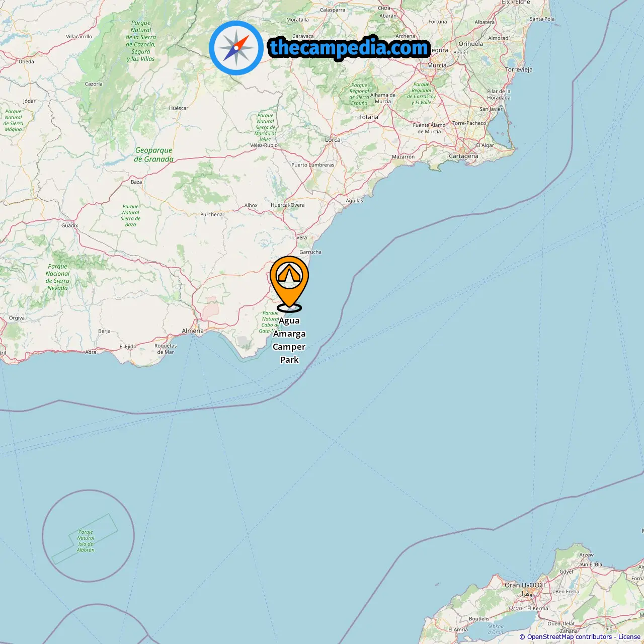This screenshot has width=644, height=644.
Task: Click the Mazarrón town label
Action: pos(404,156)
